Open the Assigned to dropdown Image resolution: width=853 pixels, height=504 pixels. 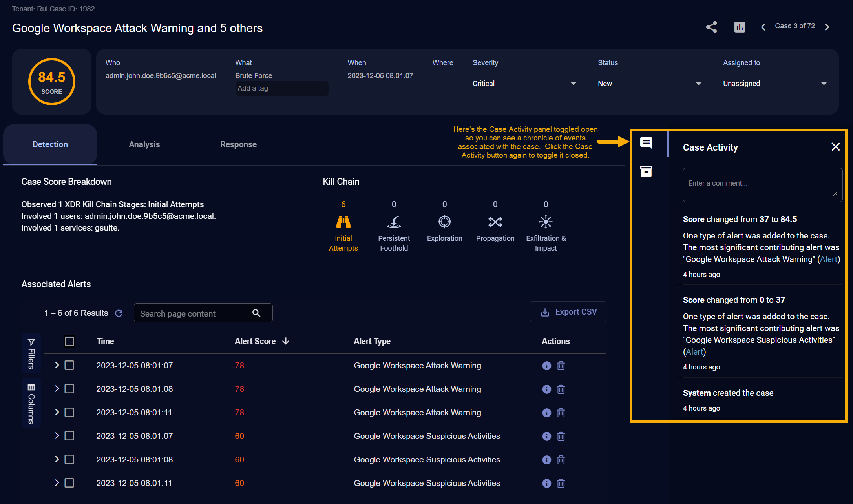click(x=775, y=84)
